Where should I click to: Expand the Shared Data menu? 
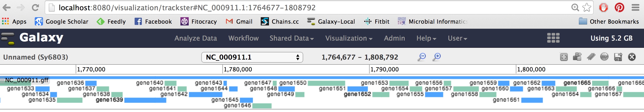tap(291, 38)
